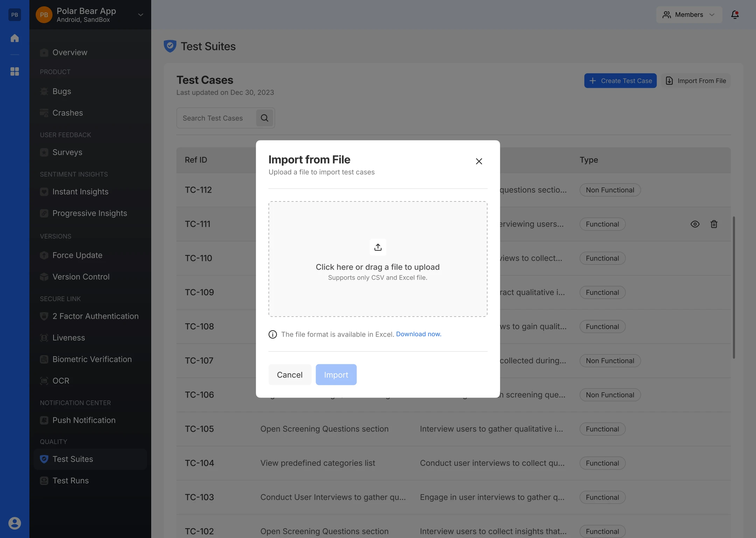The image size is (756, 538).
Task: Click the info icon next to the file format note
Action: (273, 334)
